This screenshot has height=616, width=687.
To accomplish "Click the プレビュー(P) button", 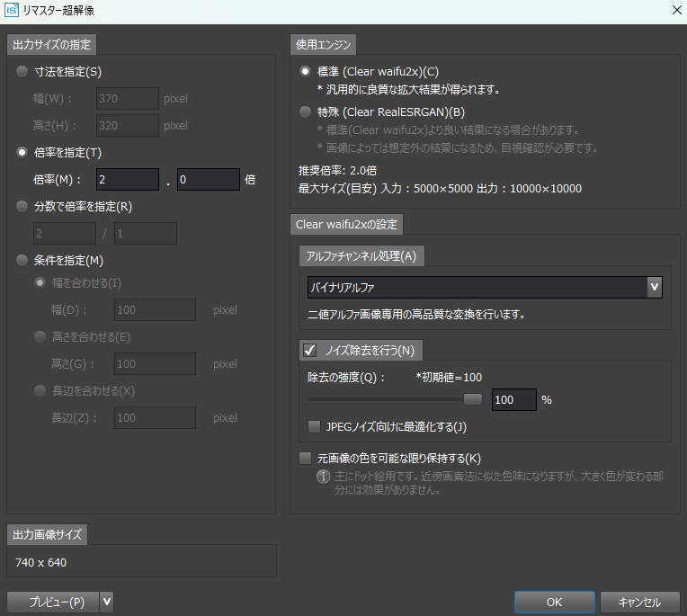I will click(x=53, y=602).
